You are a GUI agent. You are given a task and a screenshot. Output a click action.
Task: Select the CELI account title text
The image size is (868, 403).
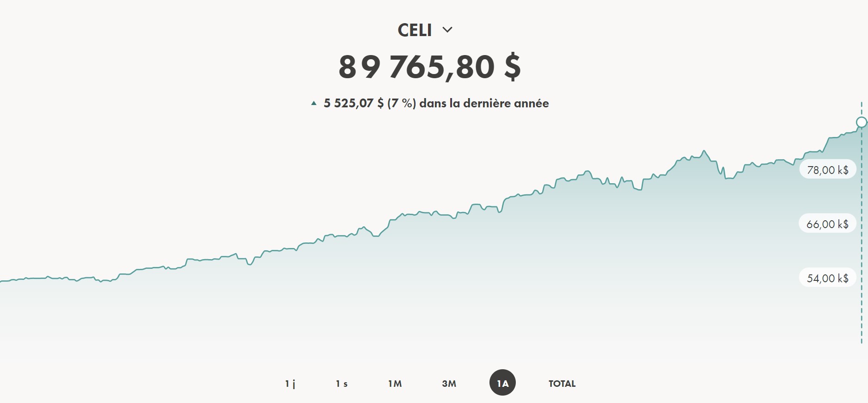pos(416,30)
